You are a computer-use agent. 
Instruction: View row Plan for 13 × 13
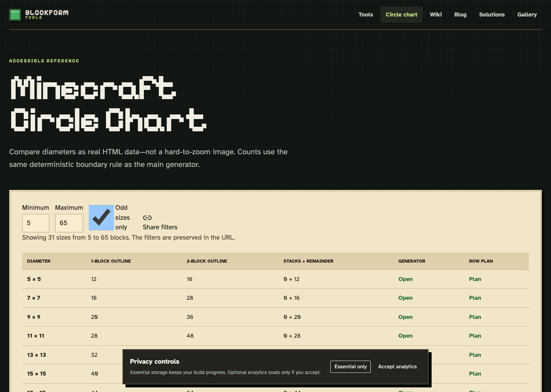coord(475,355)
